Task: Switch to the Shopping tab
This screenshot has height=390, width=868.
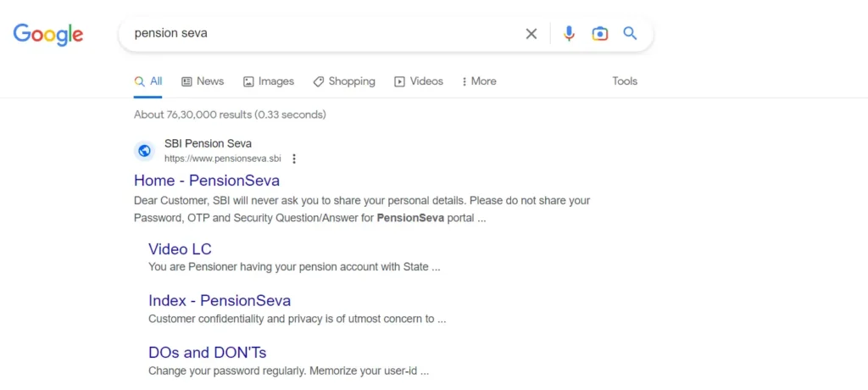Action: pos(344,81)
